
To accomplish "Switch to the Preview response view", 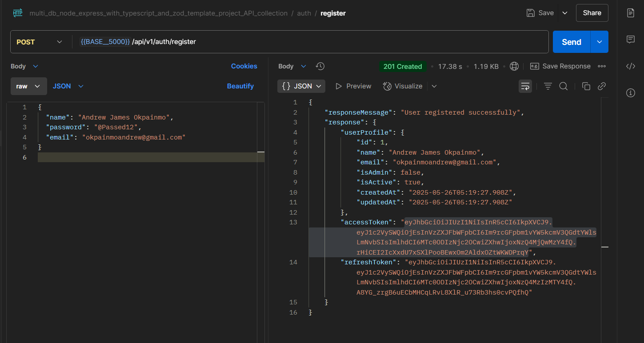I will (x=353, y=86).
